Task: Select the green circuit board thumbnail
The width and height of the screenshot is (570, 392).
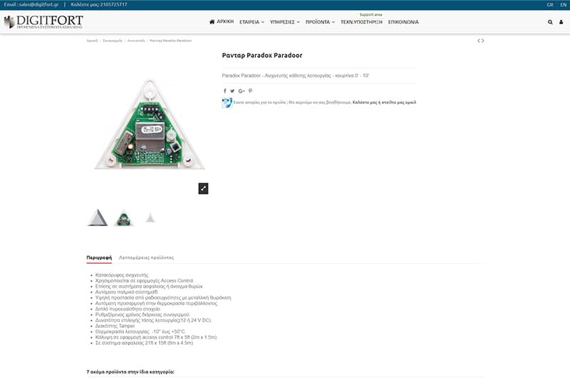Action: tap(123, 218)
